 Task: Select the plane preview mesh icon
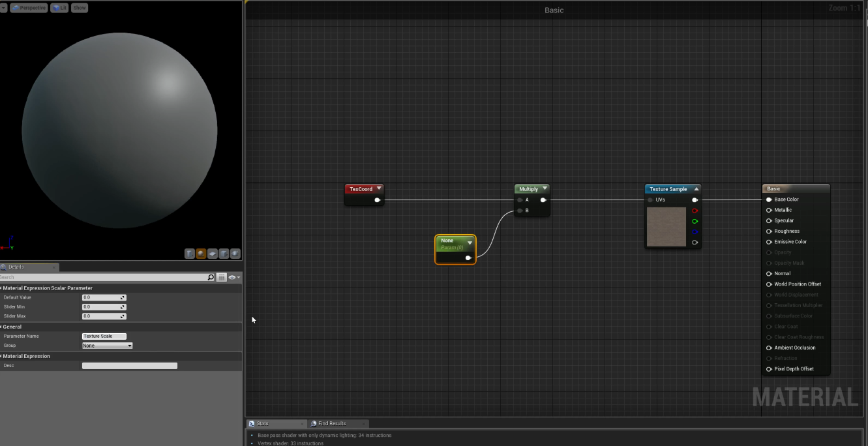(x=213, y=254)
